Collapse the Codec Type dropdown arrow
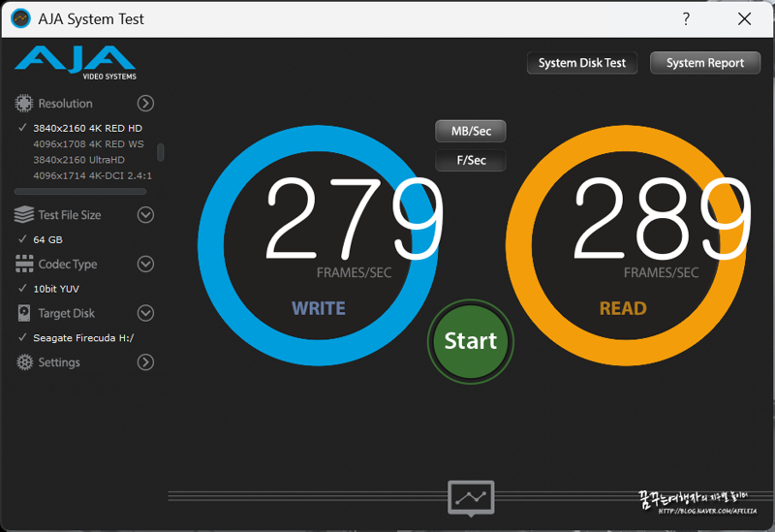The width and height of the screenshot is (775, 532). (x=145, y=264)
